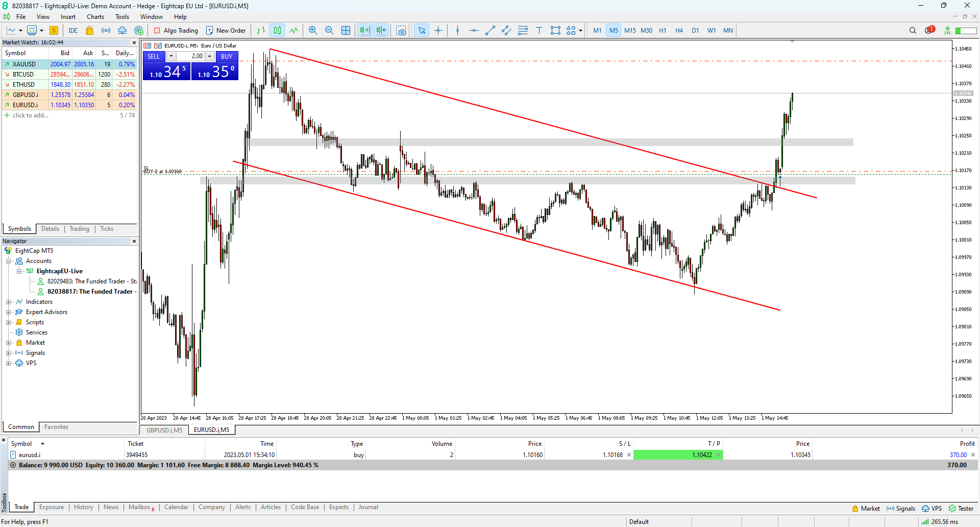Tile chart windows with grid icon
This screenshot has height=527, width=980.
tap(346, 31)
